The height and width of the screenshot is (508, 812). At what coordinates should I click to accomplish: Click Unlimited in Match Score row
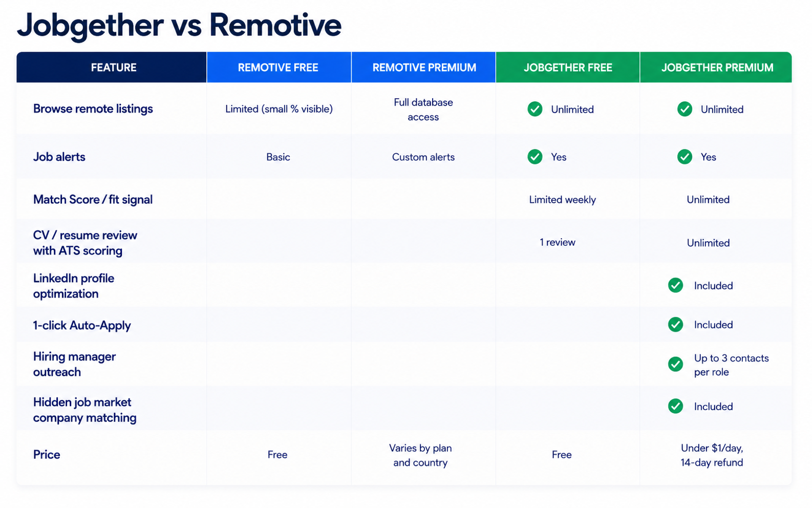708,199
